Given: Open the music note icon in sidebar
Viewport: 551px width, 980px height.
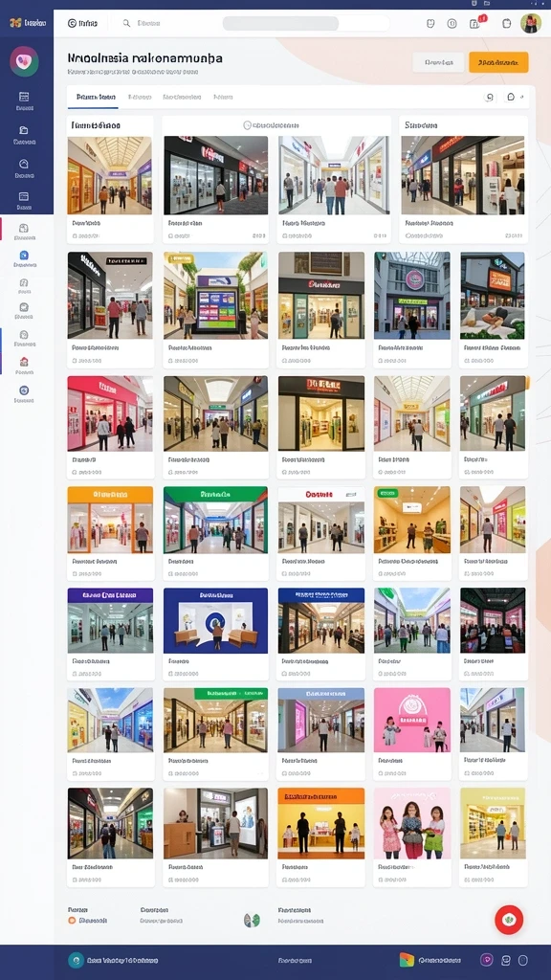Looking at the screenshot, I should pyautogui.click(x=24, y=282).
